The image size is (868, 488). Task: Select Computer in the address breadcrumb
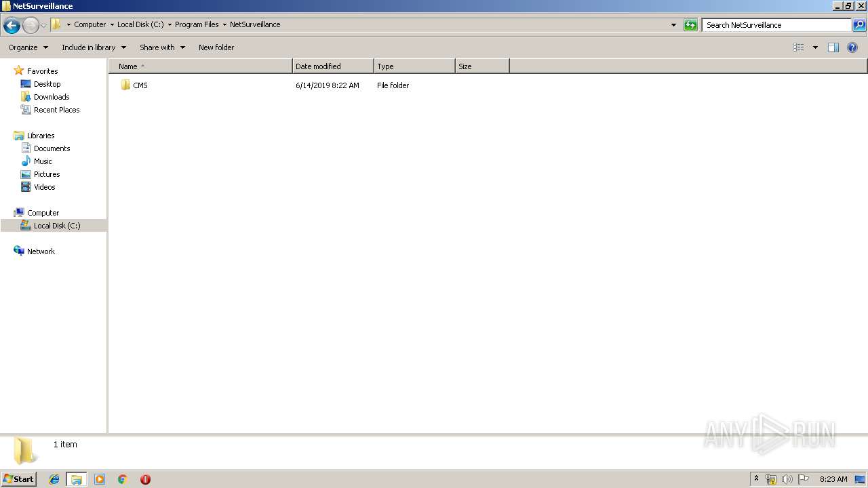[90, 24]
